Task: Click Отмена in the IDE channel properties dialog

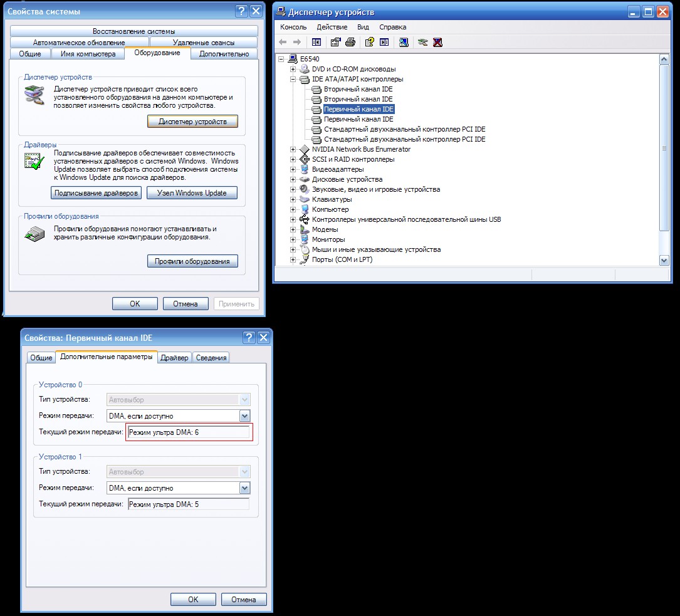Action: [x=244, y=599]
